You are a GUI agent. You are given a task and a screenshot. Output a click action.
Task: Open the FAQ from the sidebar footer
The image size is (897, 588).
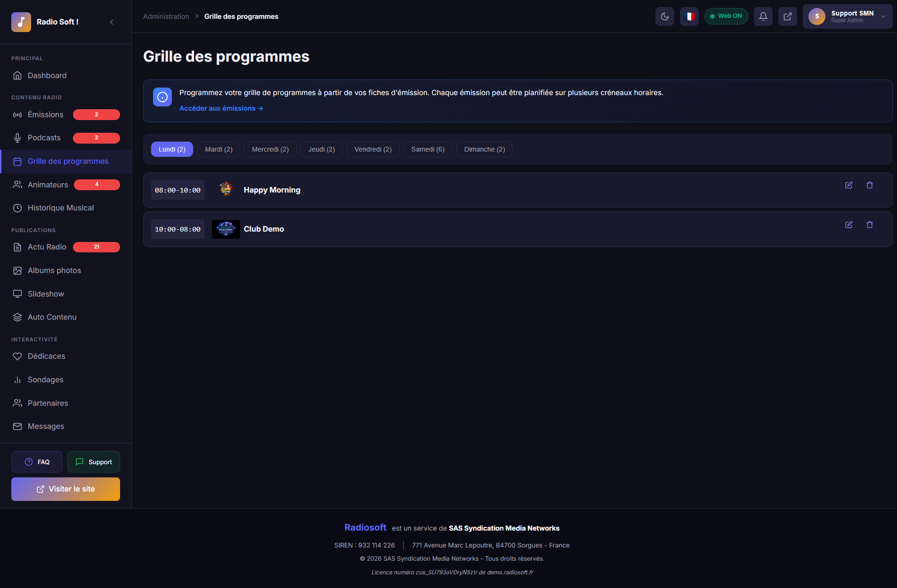point(36,462)
